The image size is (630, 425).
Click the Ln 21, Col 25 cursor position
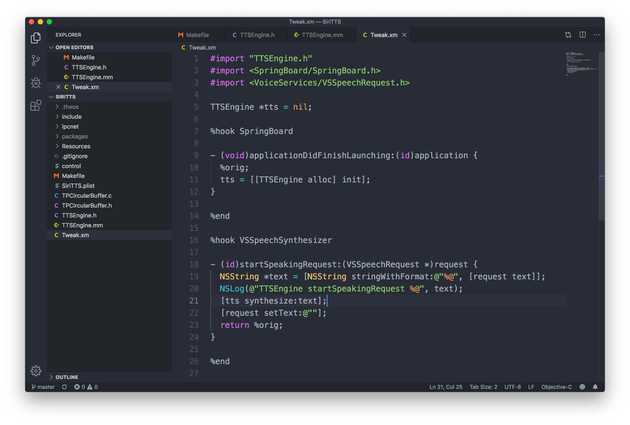[x=446, y=387]
